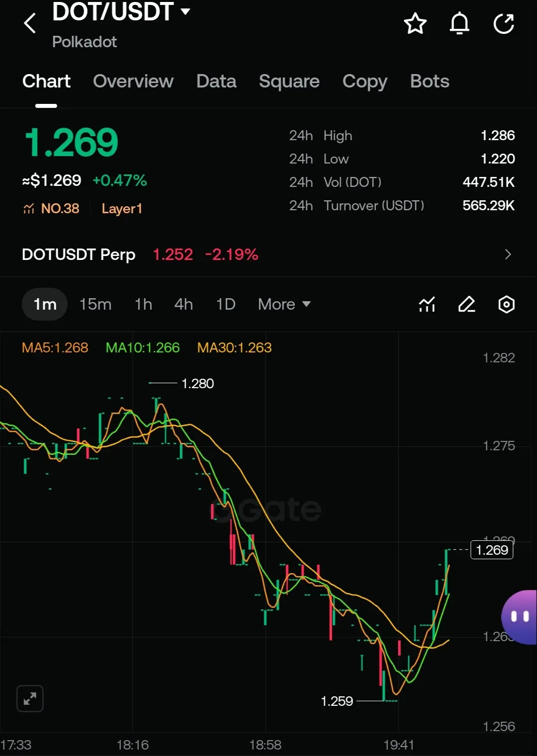Open the Square tab
The height and width of the screenshot is (756, 537).
click(x=289, y=81)
